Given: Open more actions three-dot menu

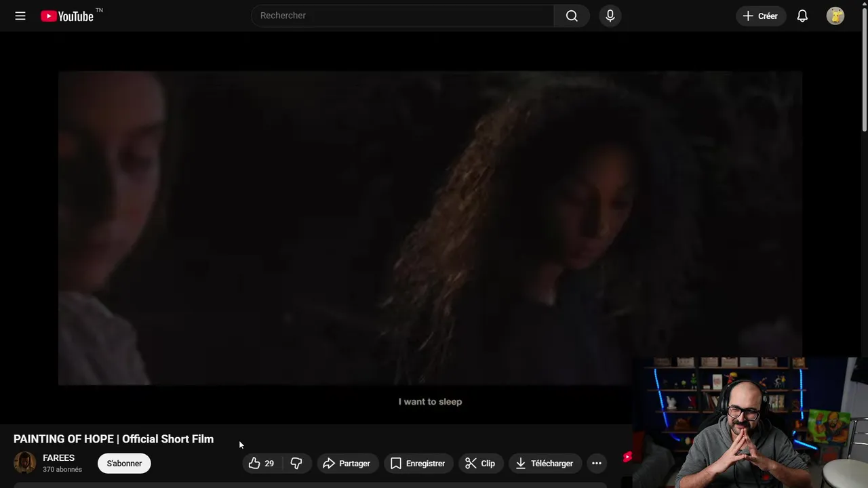Looking at the screenshot, I should [x=597, y=464].
